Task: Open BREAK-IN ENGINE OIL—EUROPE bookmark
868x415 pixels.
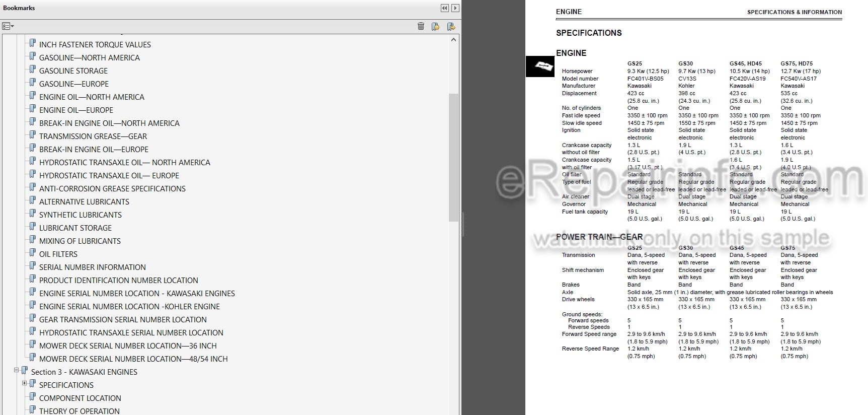Action: 94,150
